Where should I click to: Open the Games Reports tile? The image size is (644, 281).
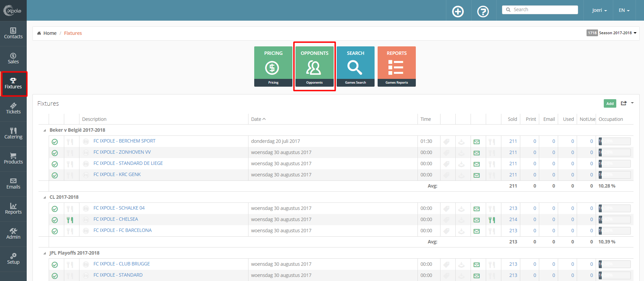(x=397, y=66)
